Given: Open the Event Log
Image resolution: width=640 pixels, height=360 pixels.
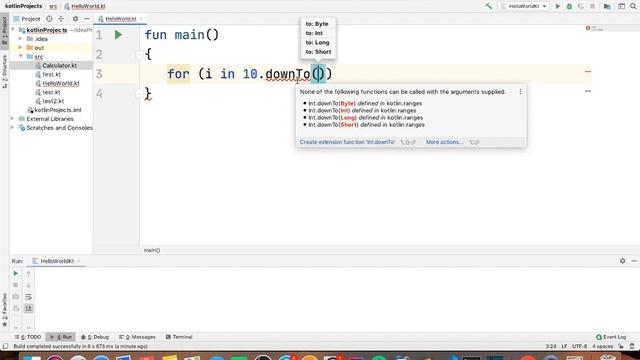Looking at the screenshot, I should point(611,337).
